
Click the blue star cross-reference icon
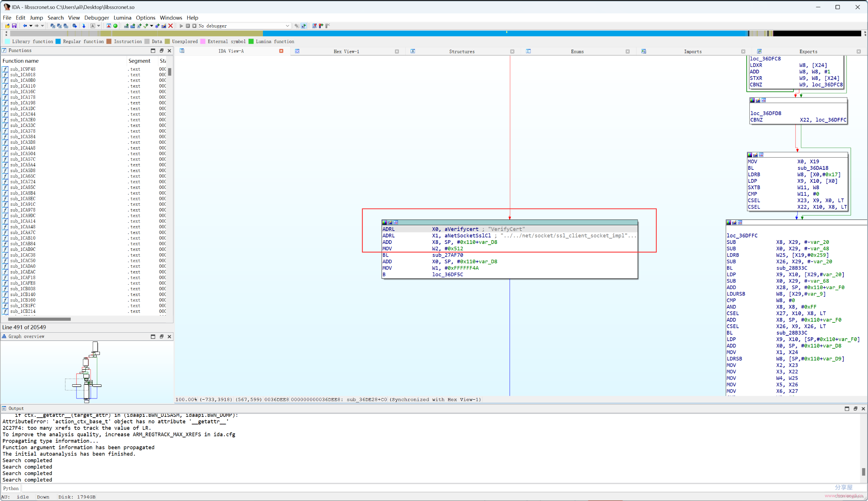click(x=157, y=26)
